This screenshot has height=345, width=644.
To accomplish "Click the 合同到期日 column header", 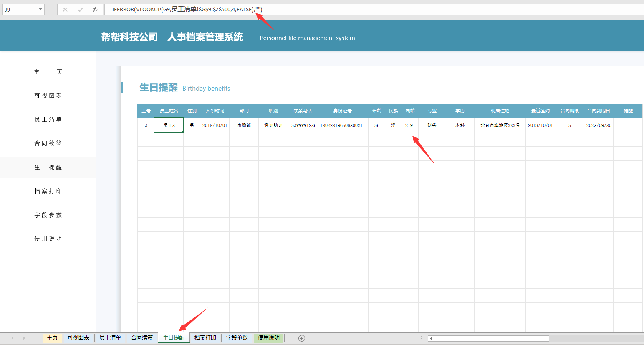I will (x=599, y=111).
